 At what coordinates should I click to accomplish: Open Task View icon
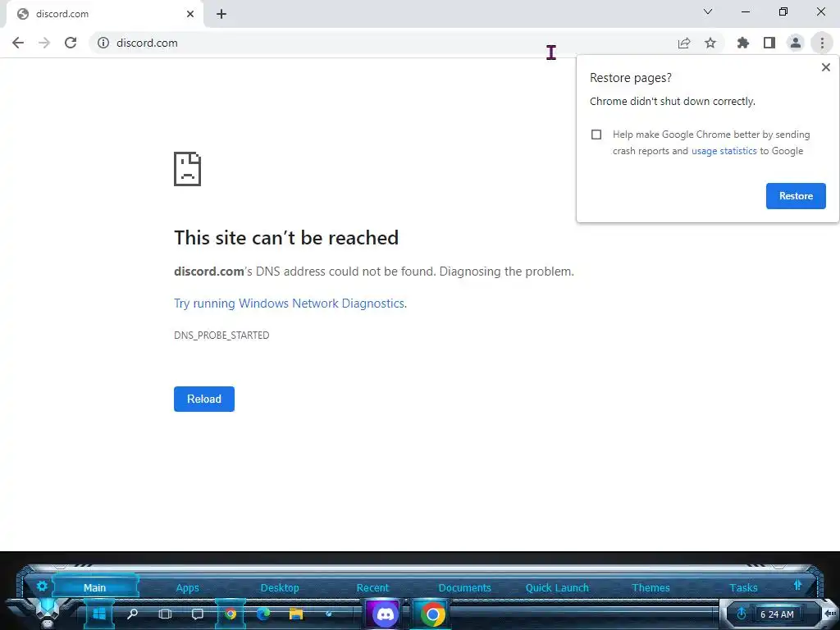[x=165, y=614]
